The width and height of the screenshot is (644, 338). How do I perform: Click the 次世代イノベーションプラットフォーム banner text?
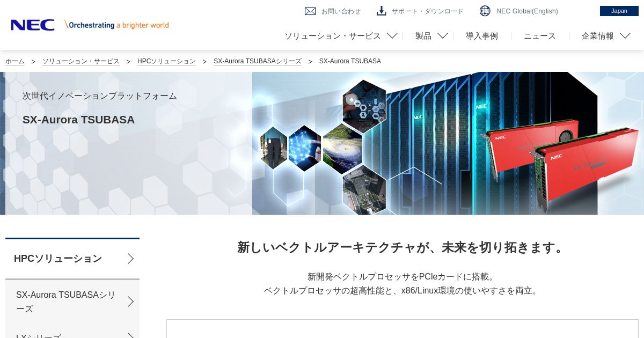pos(100,96)
